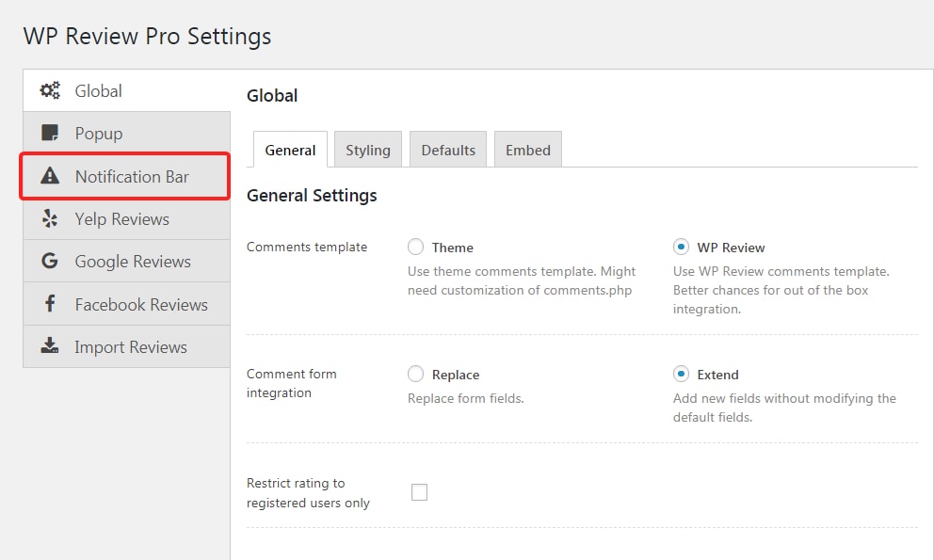Click the Import Reviews download icon
934x560 pixels.
pos(50,347)
